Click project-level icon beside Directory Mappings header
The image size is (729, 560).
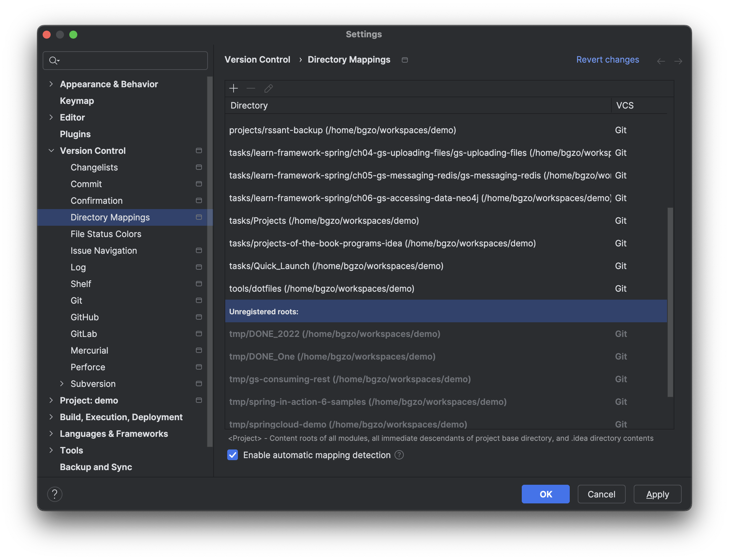point(405,60)
